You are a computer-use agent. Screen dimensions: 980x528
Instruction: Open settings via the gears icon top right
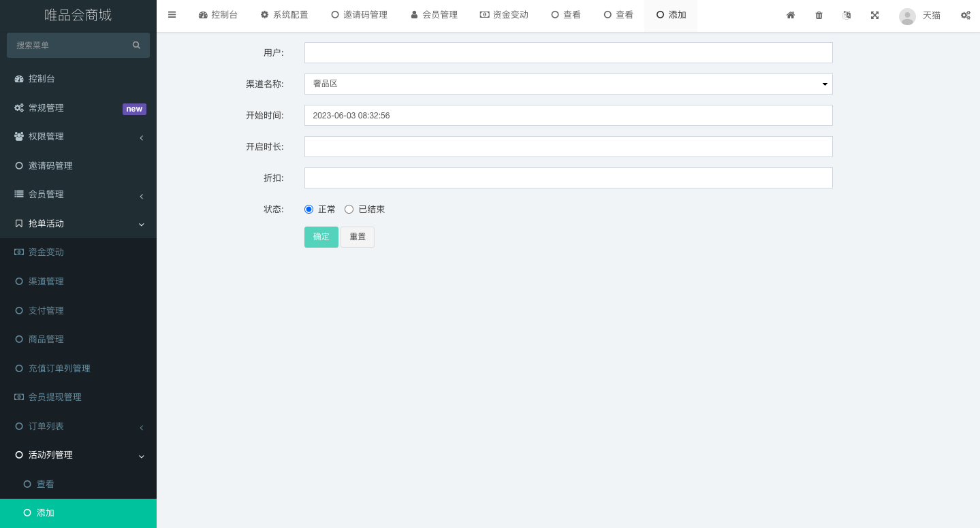pyautogui.click(x=966, y=15)
